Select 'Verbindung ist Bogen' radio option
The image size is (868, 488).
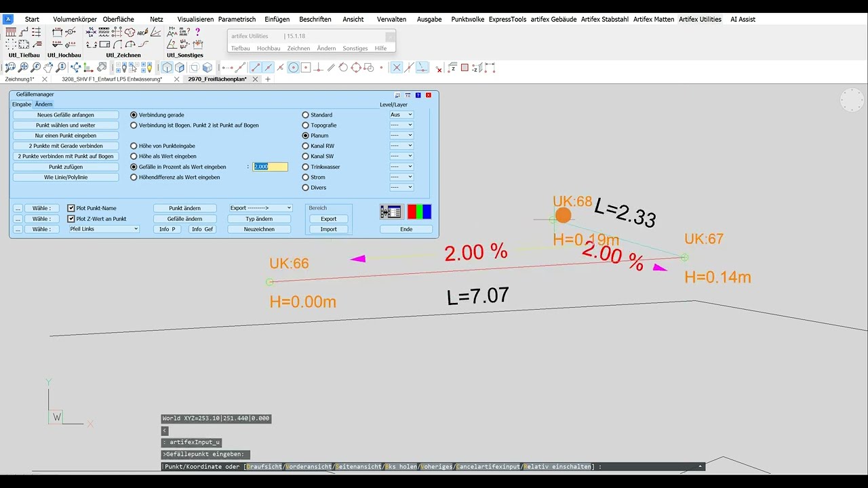(x=134, y=125)
